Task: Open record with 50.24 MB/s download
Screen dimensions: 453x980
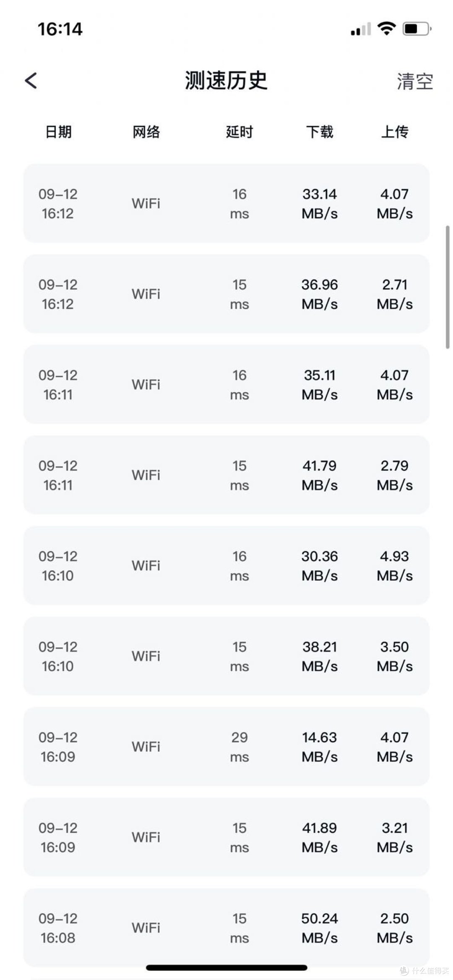Action: coord(226,928)
